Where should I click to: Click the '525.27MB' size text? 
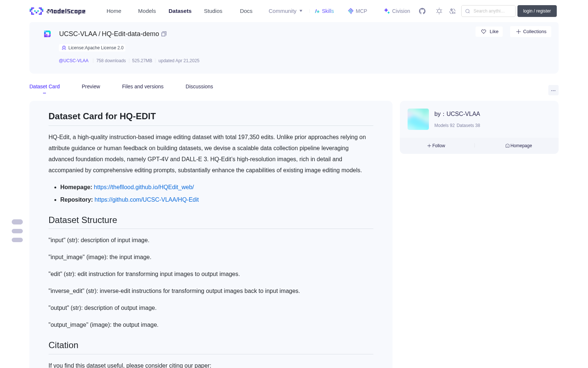click(142, 61)
